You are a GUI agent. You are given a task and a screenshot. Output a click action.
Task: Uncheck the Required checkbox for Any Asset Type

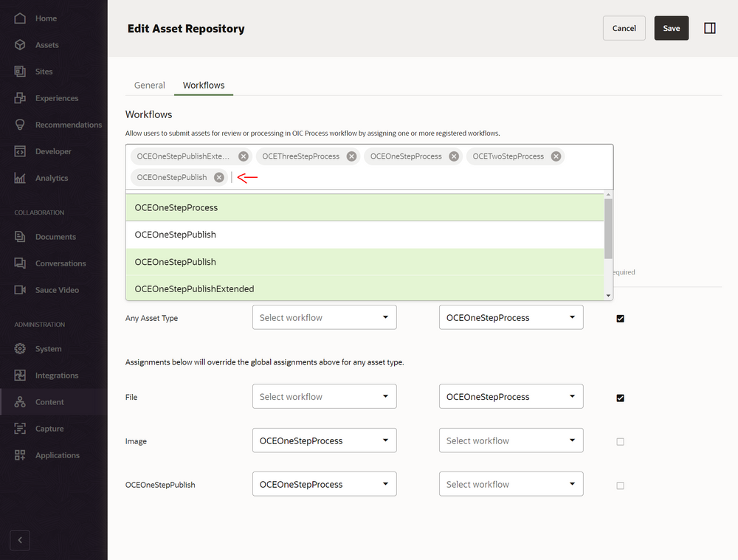pos(620,318)
